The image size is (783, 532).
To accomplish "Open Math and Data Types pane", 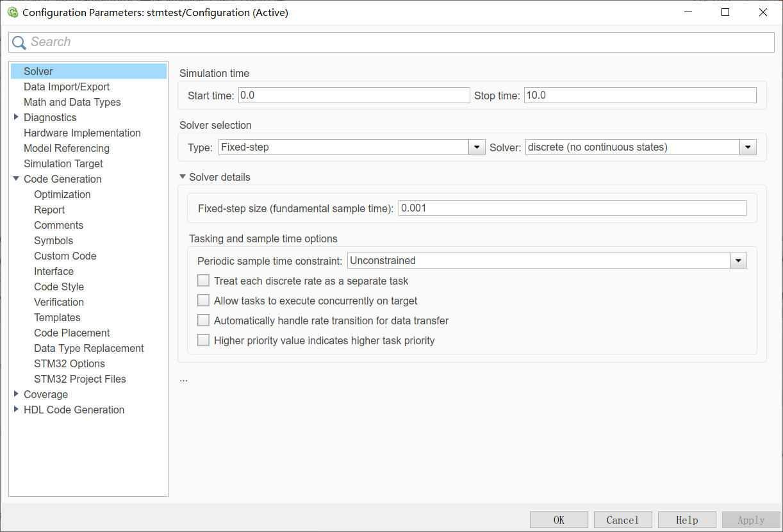I will (72, 102).
